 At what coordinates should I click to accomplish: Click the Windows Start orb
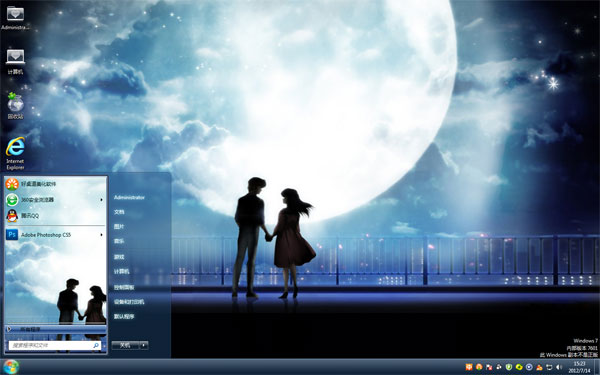(11, 367)
